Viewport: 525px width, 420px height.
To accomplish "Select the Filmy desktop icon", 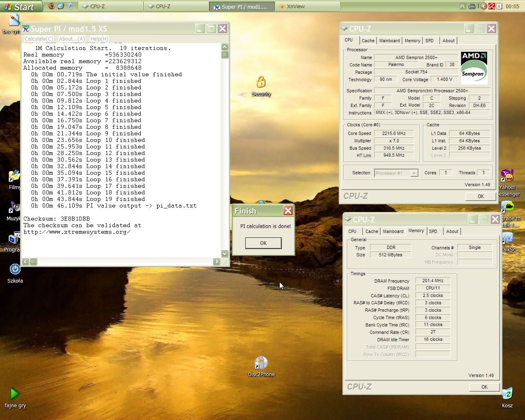I will 14,180.
